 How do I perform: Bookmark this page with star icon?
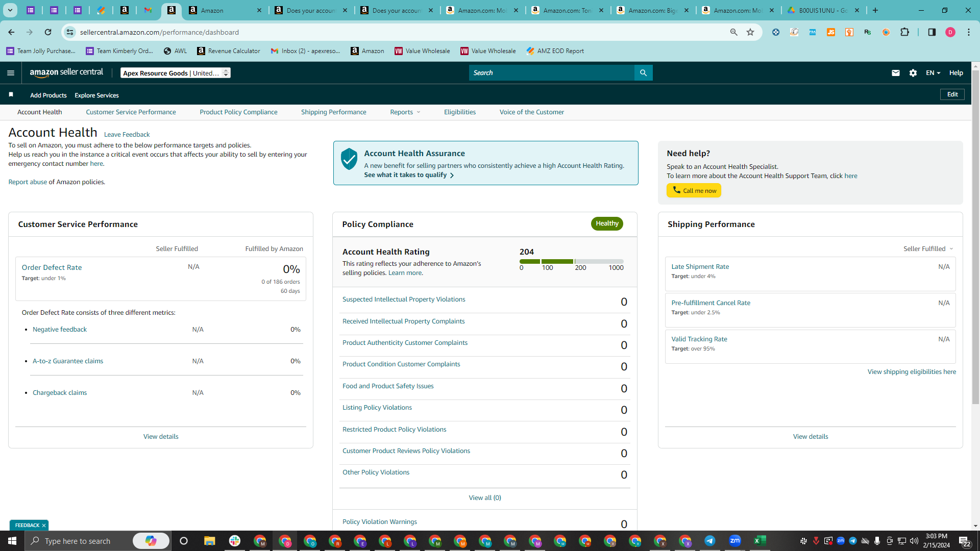pos(750,32)
